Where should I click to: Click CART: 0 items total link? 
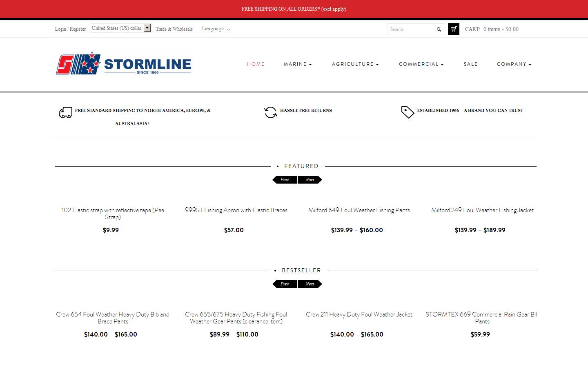click(x=491, y=29)
